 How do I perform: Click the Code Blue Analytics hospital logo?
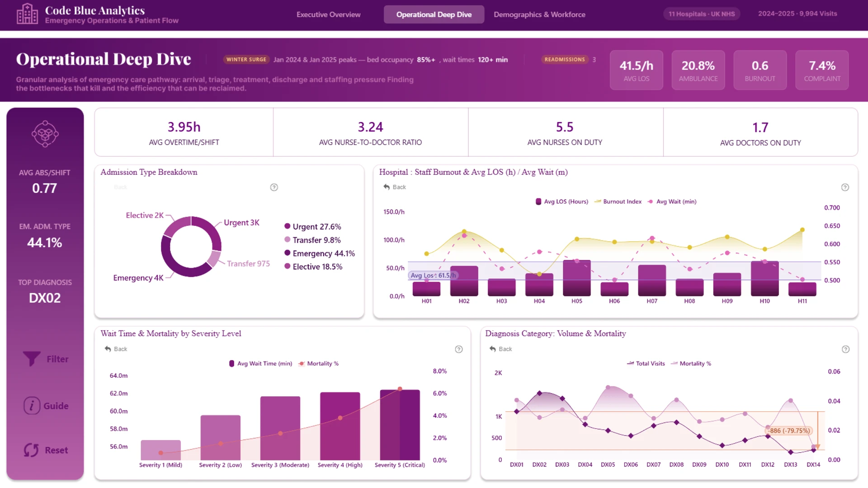[x=27, y=14]
